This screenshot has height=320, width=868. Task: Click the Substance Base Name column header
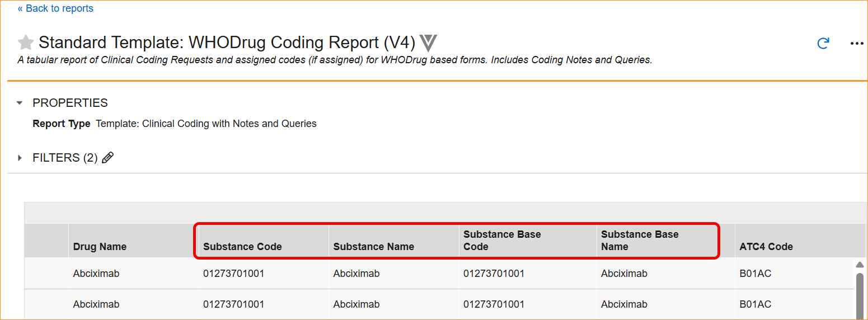pyautogui.click(x=639, y=241)
